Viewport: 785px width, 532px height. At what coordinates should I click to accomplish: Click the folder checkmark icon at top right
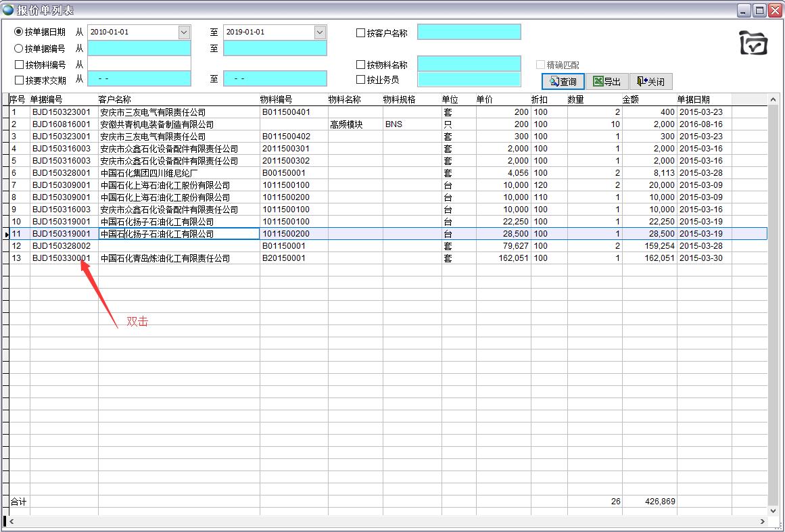[x=753, y=43]
